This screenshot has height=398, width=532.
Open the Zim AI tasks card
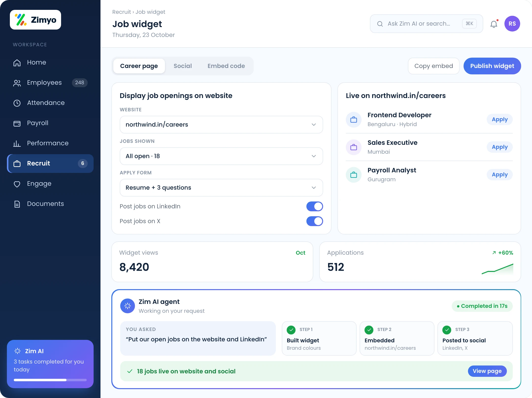(x=50, y=364)
